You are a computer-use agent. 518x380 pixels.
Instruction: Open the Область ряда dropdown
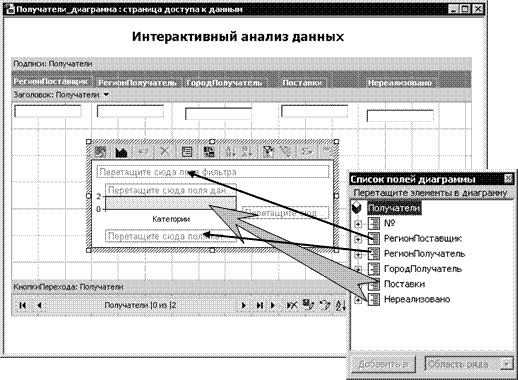(507, 364)
